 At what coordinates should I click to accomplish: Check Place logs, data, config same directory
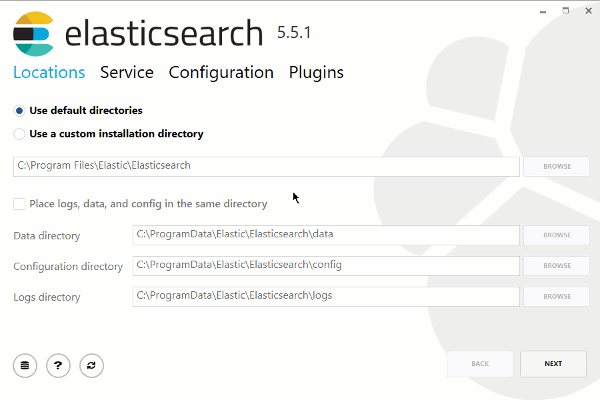coord(19,204)
